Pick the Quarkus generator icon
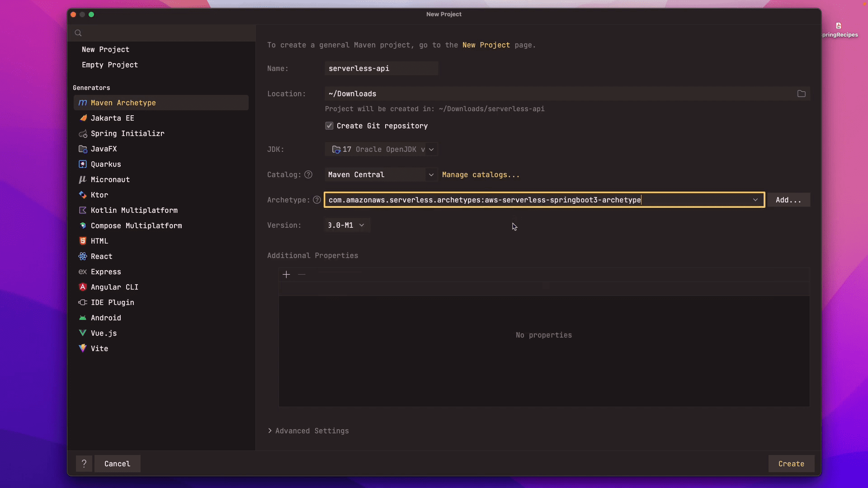Screen dimensions: 868x488 pos(83,164)
